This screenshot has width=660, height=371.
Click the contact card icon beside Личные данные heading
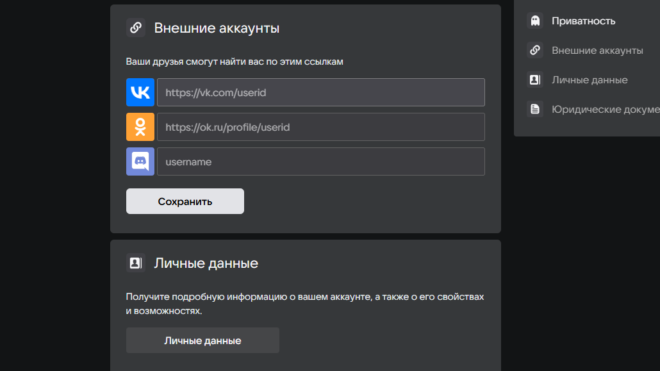click(136, 263)
